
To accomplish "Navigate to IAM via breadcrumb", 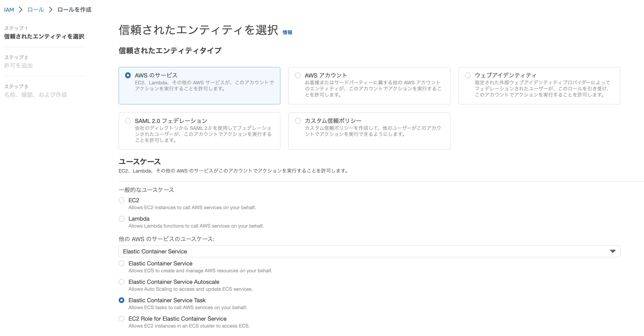I will (x=9, y=9).
